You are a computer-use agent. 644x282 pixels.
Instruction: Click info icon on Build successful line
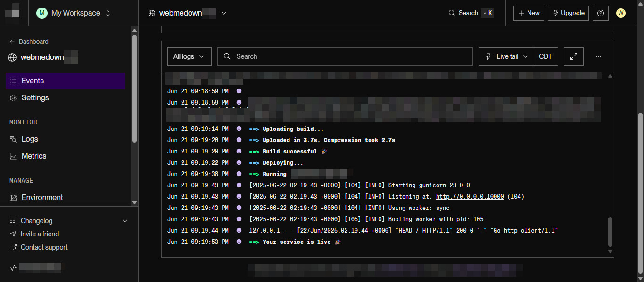click(x=239, y=151)
